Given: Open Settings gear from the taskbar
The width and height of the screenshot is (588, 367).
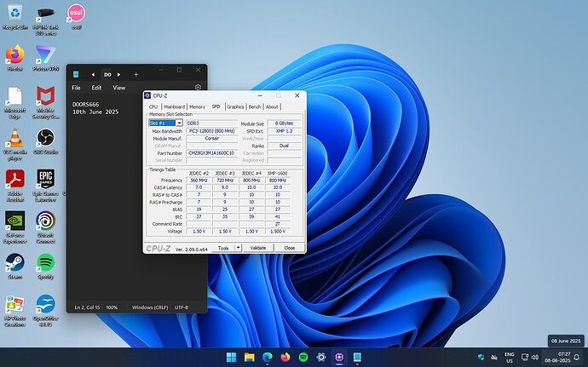Looking at the screenshot, I should tap(321, 358).
